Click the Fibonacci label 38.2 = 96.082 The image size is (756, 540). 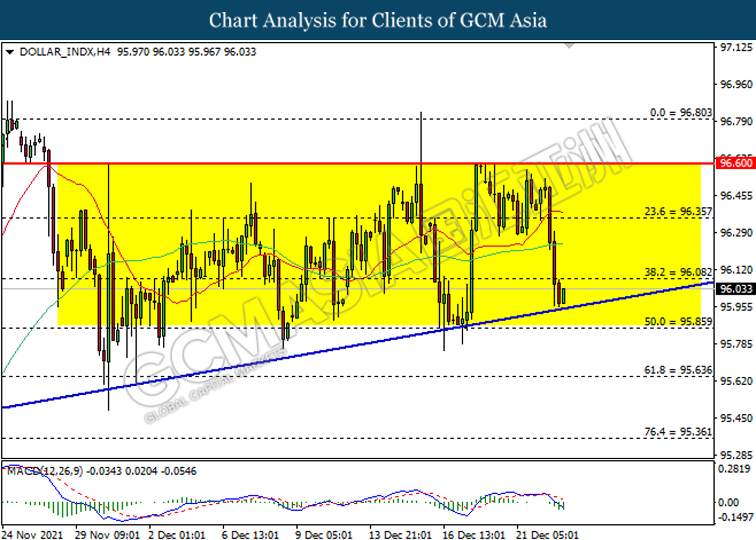[x=678, y=272]
